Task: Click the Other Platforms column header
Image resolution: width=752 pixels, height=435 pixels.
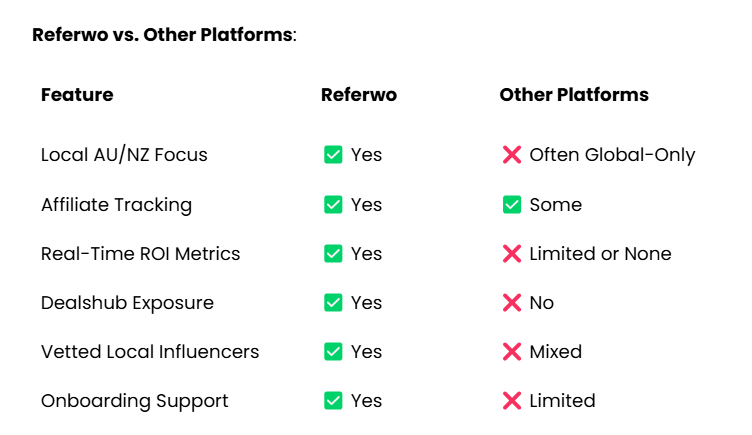Action: (x=574, y=95)
